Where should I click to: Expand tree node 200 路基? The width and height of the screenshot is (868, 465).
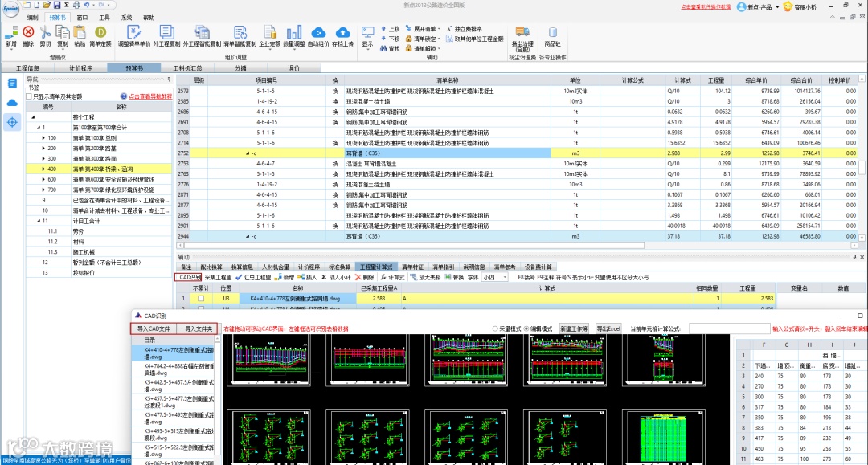[x=43, y=149]
